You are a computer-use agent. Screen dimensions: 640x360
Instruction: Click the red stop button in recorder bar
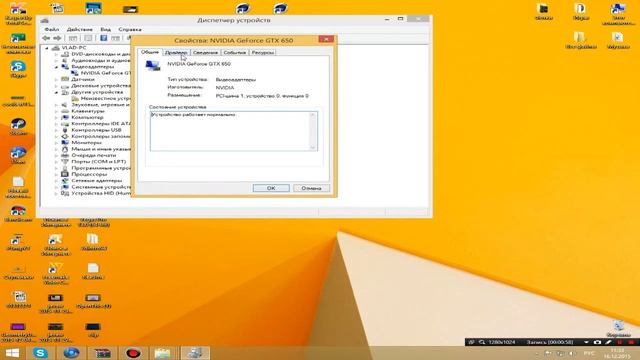click(631, 342)
